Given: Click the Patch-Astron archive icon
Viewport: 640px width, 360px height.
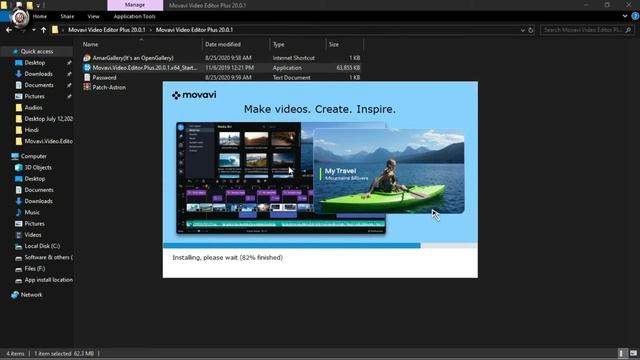Looking at the screenshot, I should [x=87, y=87].
